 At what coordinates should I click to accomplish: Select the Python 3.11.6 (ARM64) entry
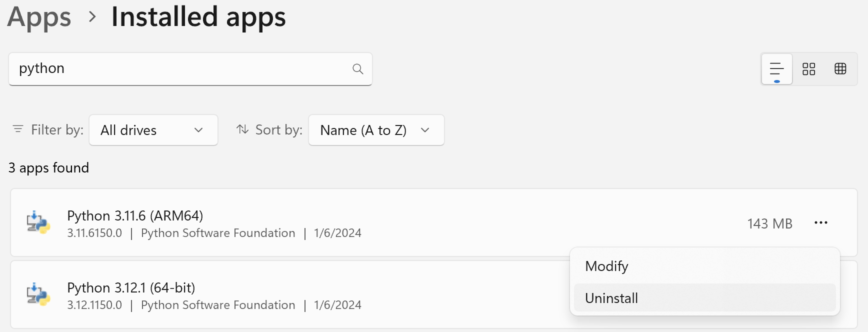coord(135,216)
